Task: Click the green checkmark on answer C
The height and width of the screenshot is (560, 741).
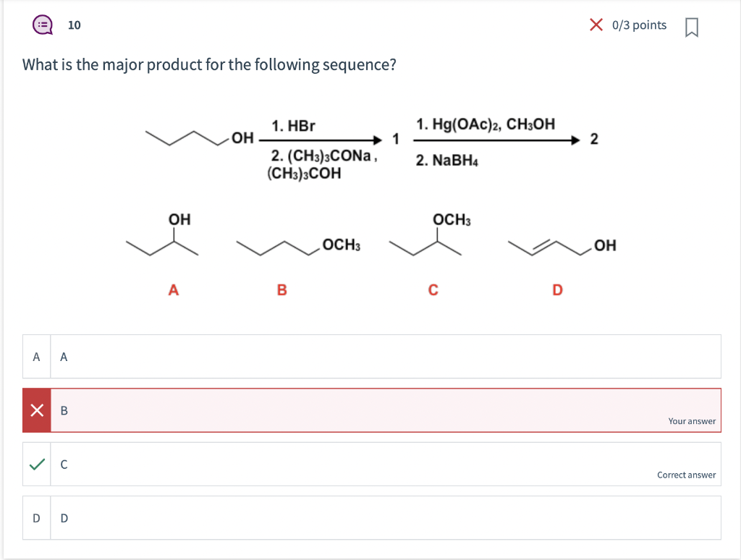Action: coord(35,464)
